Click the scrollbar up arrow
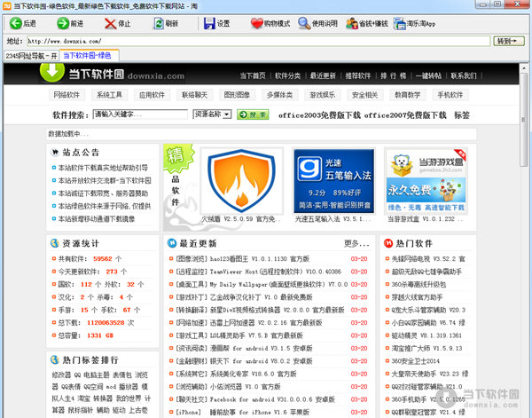Viewport: 532px width, 418px height. click(524, 67)
